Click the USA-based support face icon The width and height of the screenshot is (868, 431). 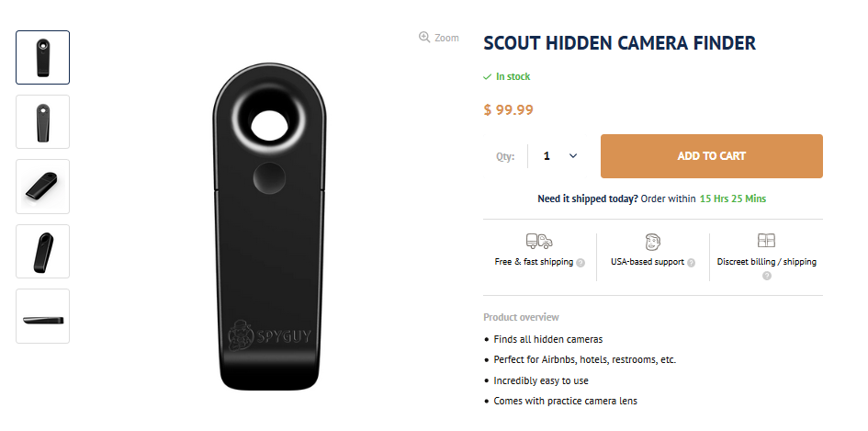pos(652,242)
